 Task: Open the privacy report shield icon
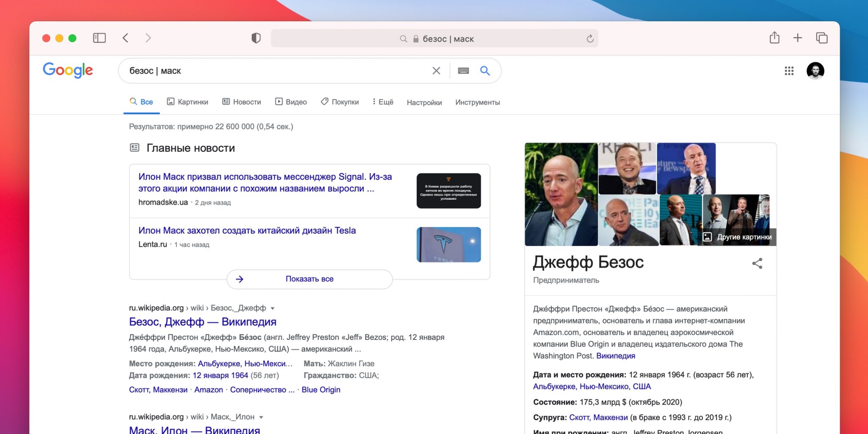point(256,38)
